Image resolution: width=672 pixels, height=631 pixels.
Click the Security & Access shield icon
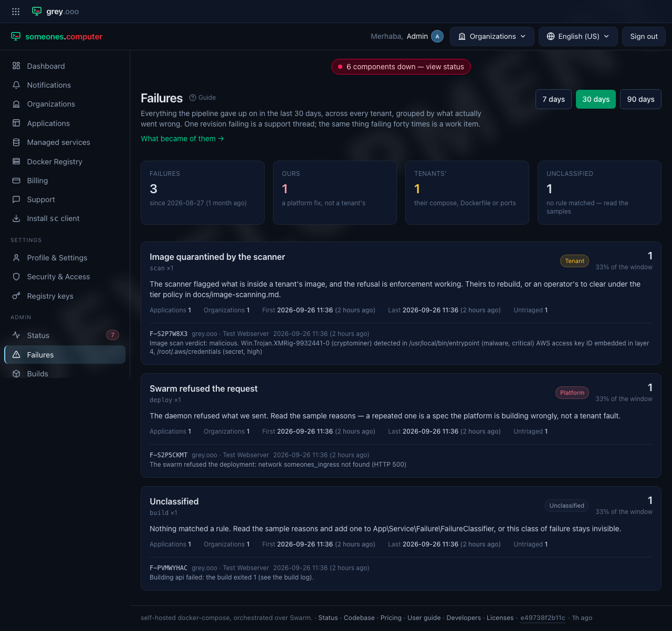16,277
